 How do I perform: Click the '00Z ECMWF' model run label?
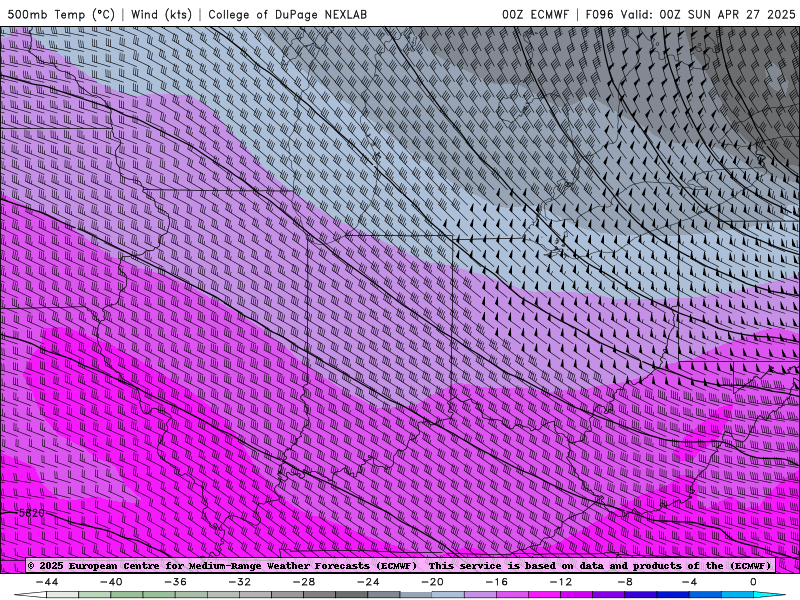535,15
